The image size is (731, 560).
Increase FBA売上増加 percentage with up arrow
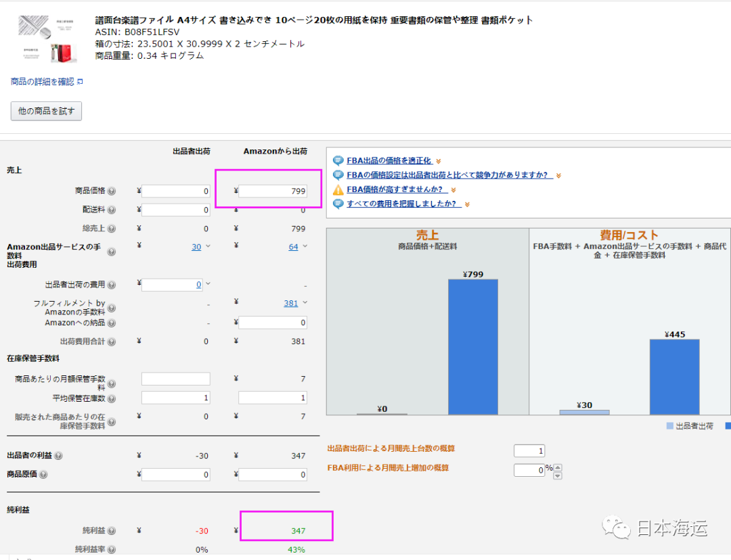558,468
